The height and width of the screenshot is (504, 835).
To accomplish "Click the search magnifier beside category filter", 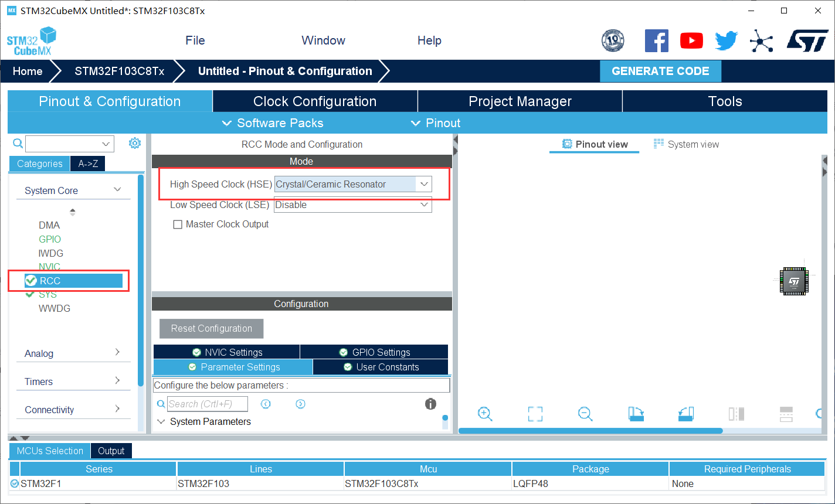I will pos(18,143).
